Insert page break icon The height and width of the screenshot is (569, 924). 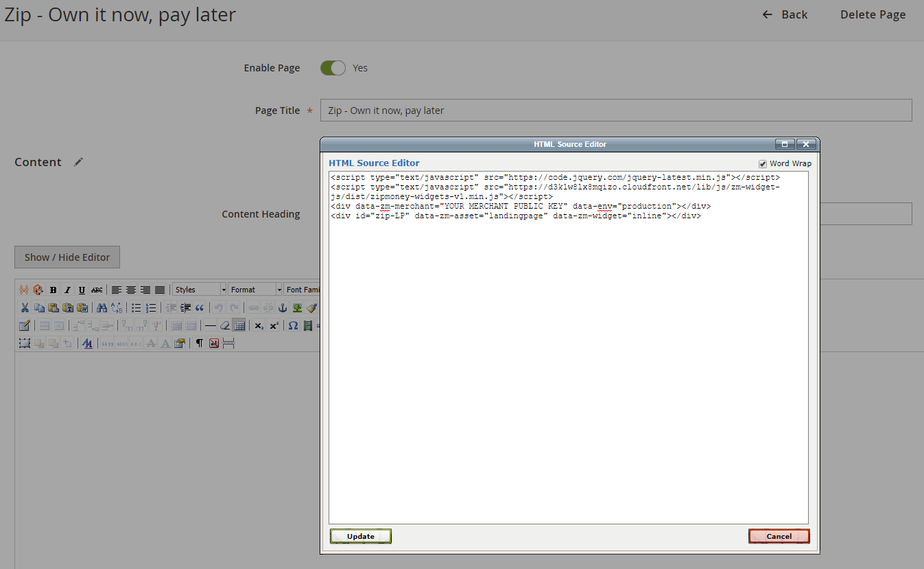coord(228,343)
